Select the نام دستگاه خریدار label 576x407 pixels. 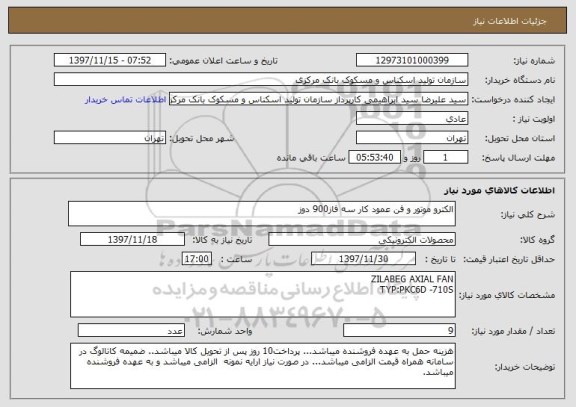(520, 80)
